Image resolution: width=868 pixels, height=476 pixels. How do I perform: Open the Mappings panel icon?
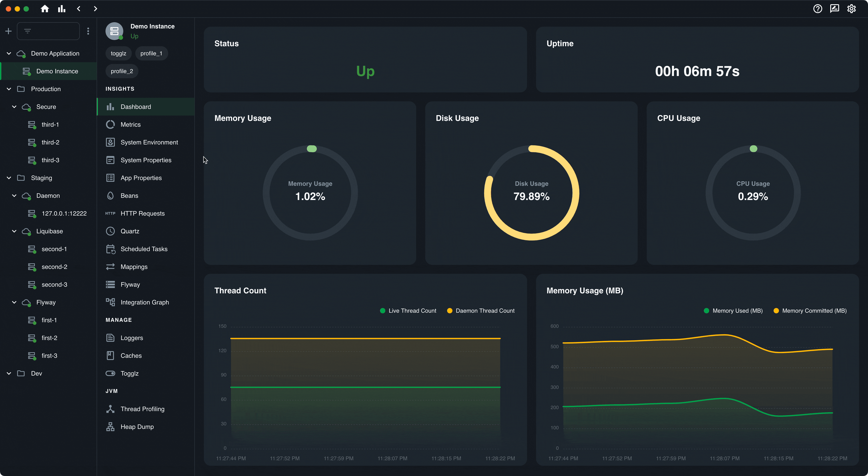click(111, 267)
